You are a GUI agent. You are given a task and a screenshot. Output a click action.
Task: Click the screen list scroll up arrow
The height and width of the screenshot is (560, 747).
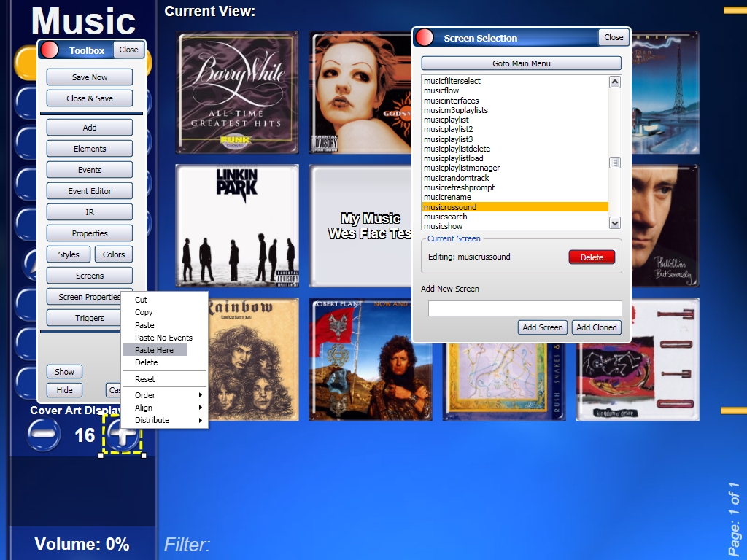pyautogui.click(x=615, y=82)
